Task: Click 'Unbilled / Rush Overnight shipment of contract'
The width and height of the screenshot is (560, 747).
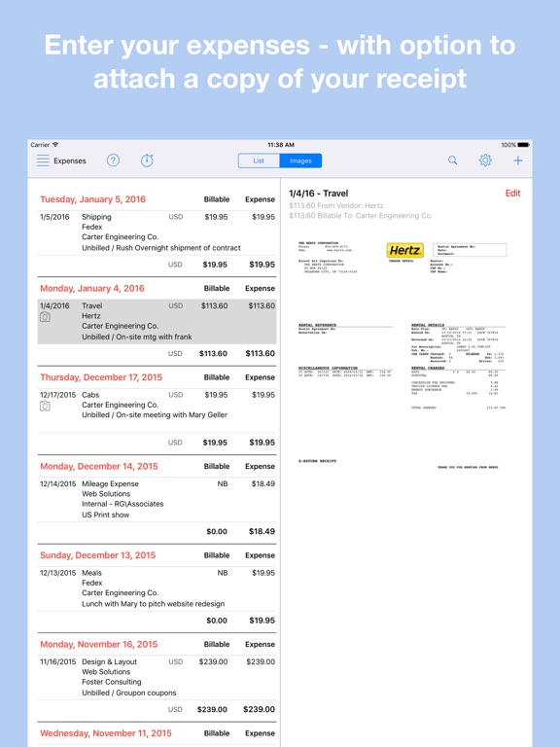Action: [x=161, y=248]
